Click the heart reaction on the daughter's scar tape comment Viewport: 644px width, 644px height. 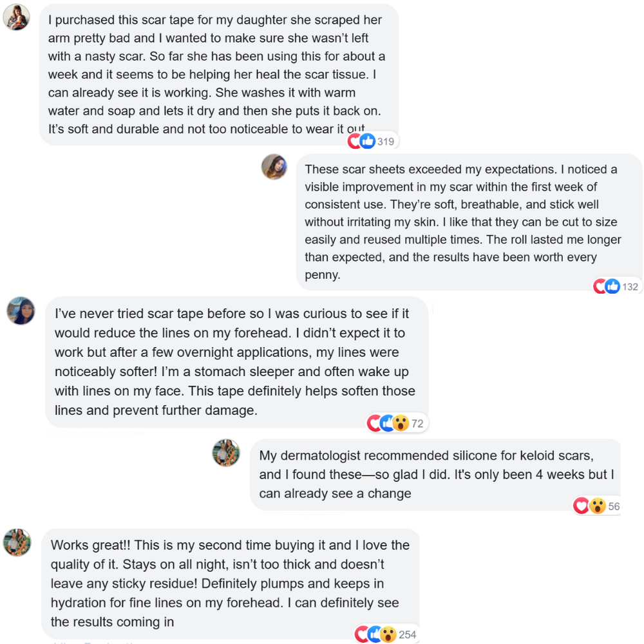[x=355, y=141]
